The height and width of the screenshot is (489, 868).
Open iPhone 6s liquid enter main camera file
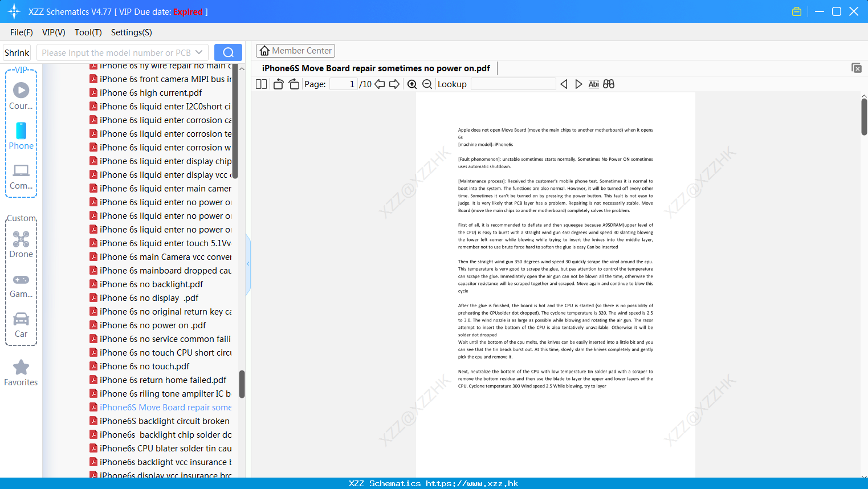pos(165,189)
